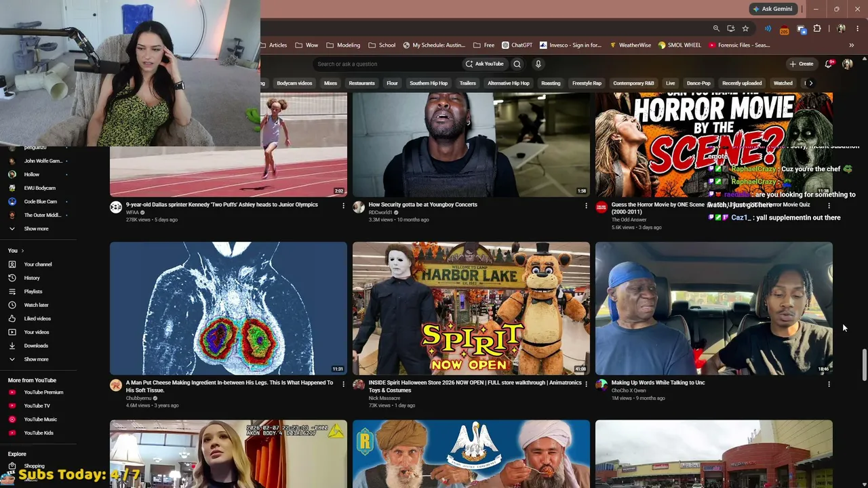Select the Southern Hip Hop chip

(429, 83)
